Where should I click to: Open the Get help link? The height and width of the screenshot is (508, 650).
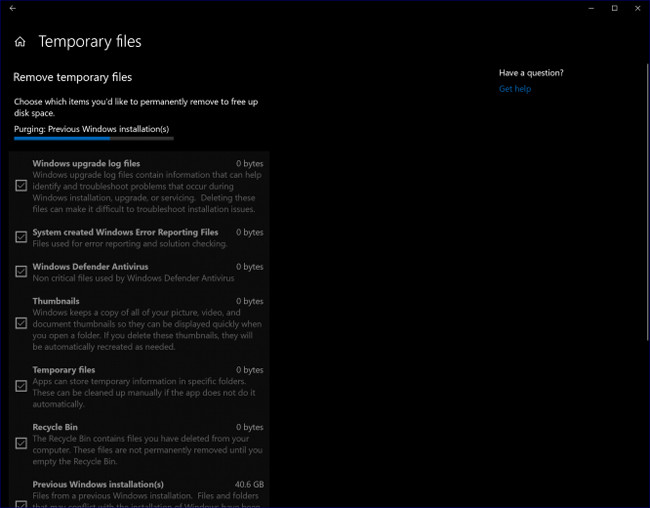tap(515, 89)
